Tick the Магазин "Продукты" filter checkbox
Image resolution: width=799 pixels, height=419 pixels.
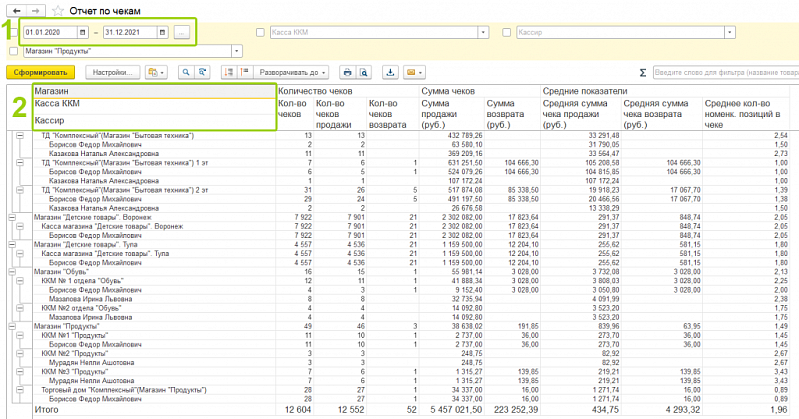pos(12,50)
